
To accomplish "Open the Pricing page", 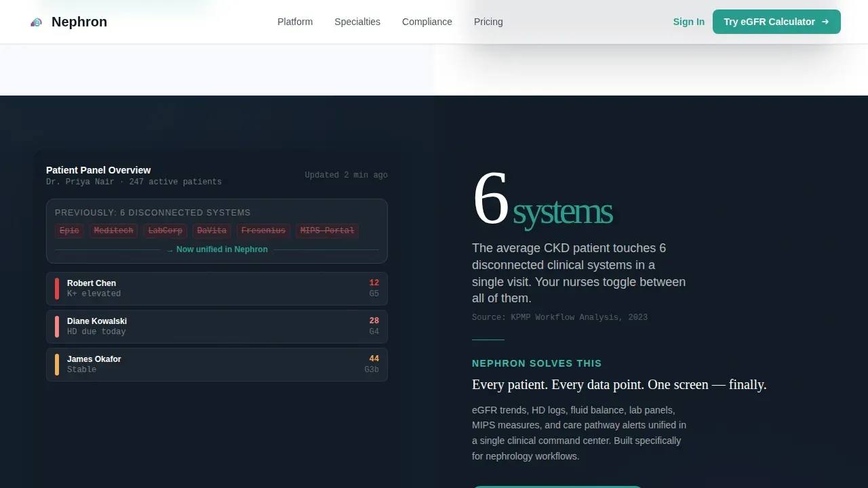I will [x=488, y=22].
